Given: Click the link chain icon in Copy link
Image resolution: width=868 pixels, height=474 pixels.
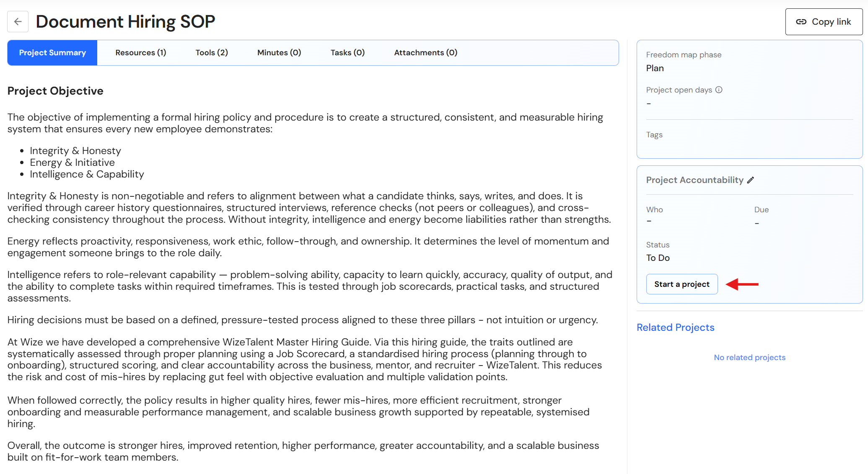Looking at the screenshot, I should coord(801,22).
